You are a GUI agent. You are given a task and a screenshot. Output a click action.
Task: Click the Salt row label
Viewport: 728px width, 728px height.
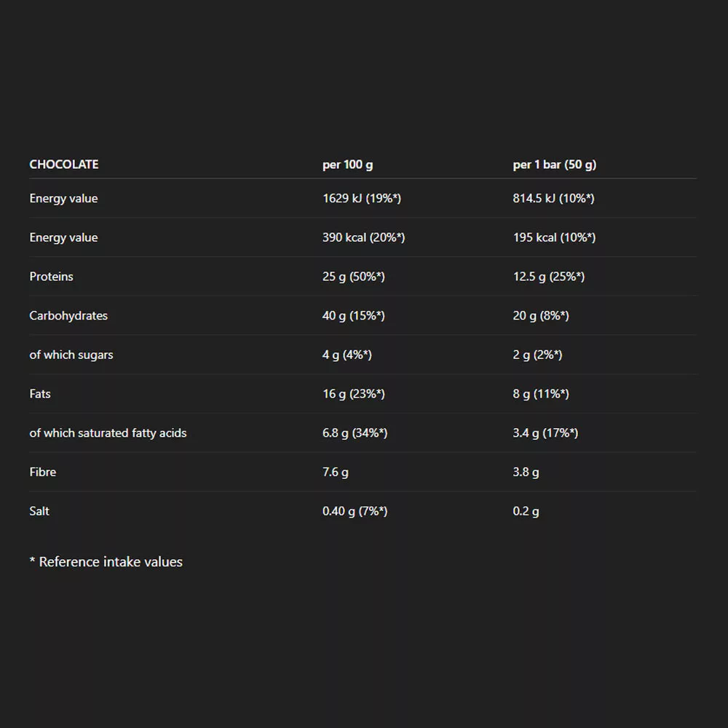coord(39,511)
